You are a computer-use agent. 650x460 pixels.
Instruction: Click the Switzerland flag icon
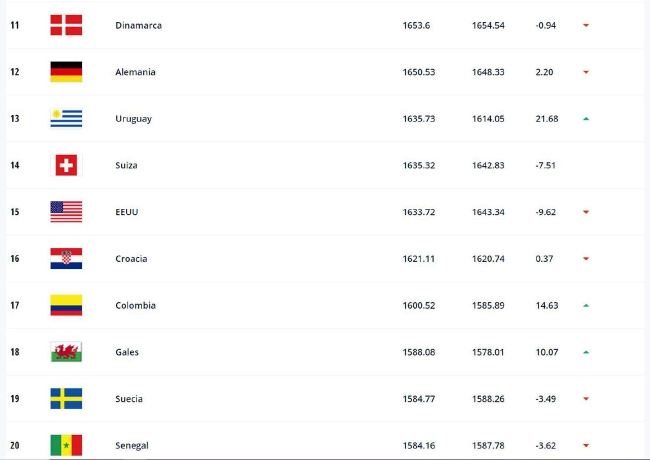66,165
